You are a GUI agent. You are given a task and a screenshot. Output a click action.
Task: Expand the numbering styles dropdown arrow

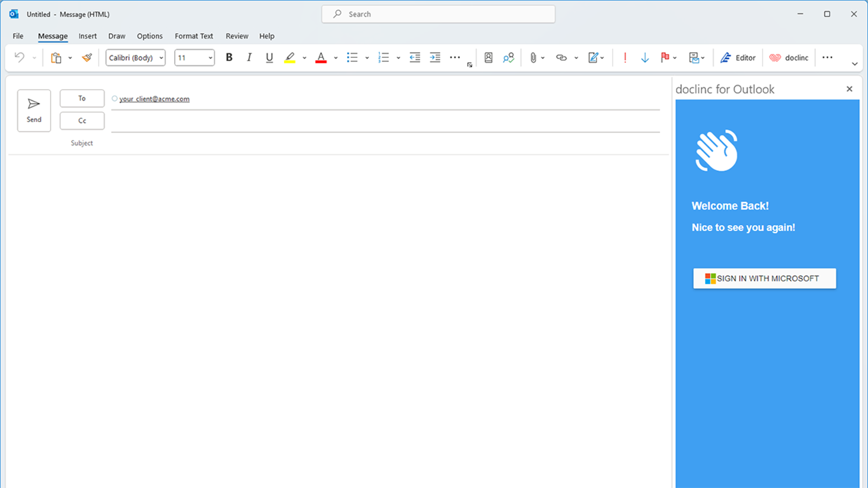pos(398,58)
